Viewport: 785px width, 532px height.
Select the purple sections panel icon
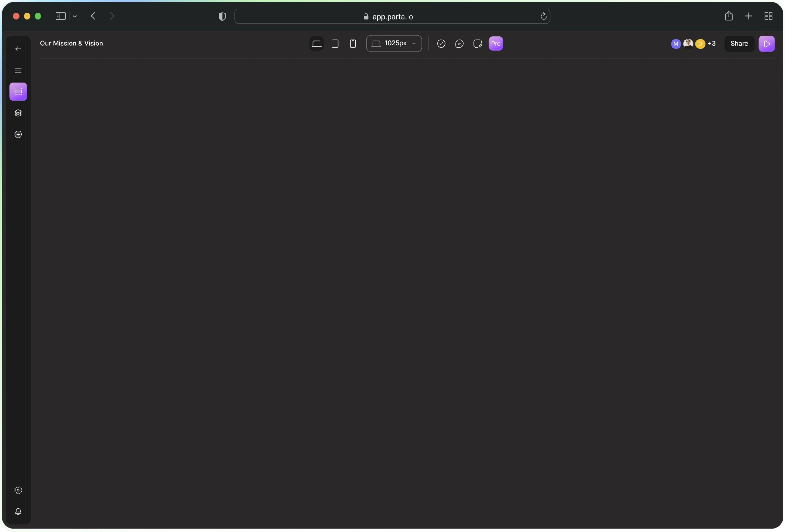[x=18, y=92]
